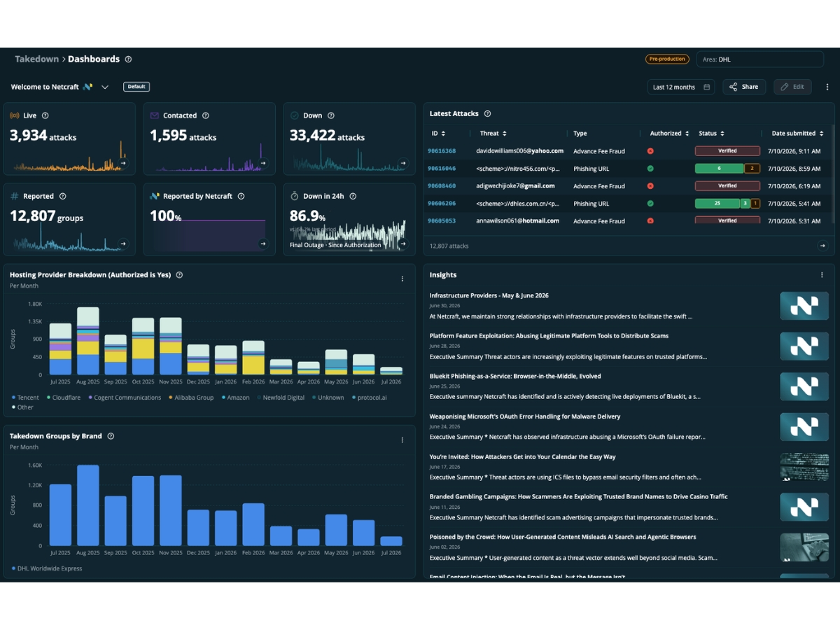Click Verified status for attack 90616368
Screen dimensions: 840x630
click(727, 150)
